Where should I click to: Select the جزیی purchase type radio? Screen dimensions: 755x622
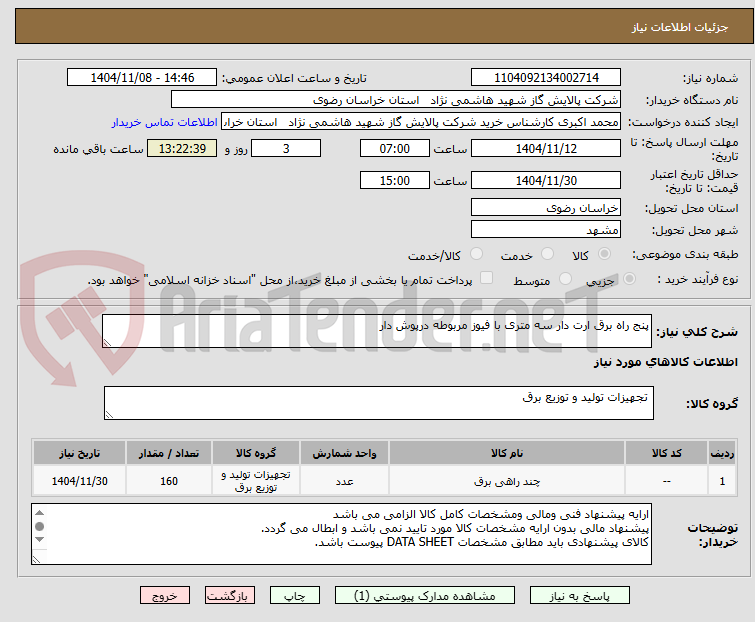click(629, 279)
